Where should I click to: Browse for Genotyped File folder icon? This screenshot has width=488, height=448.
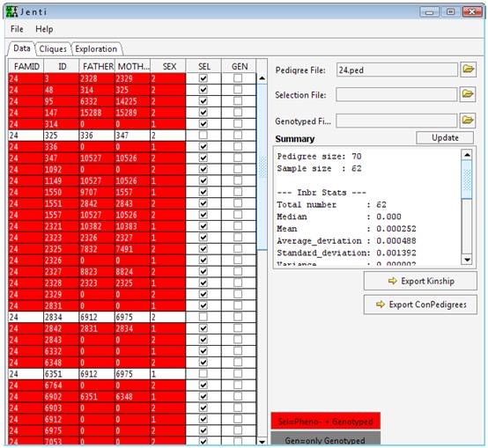point(468,120)
